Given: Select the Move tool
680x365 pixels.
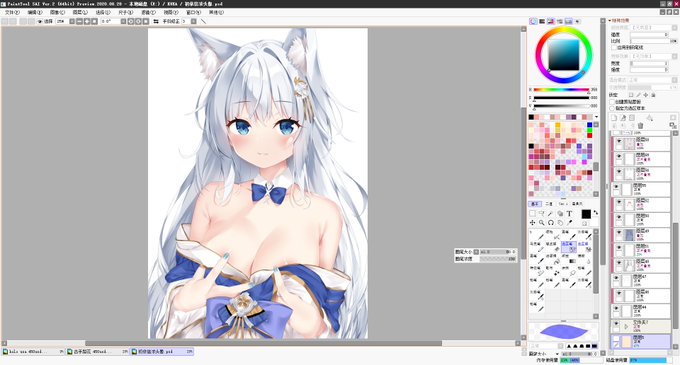Looking at the screenshot, I should (532, 223).
